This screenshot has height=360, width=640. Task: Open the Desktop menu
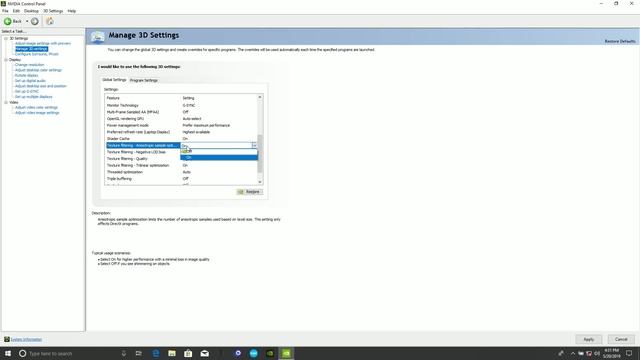(x=31, y=11)
